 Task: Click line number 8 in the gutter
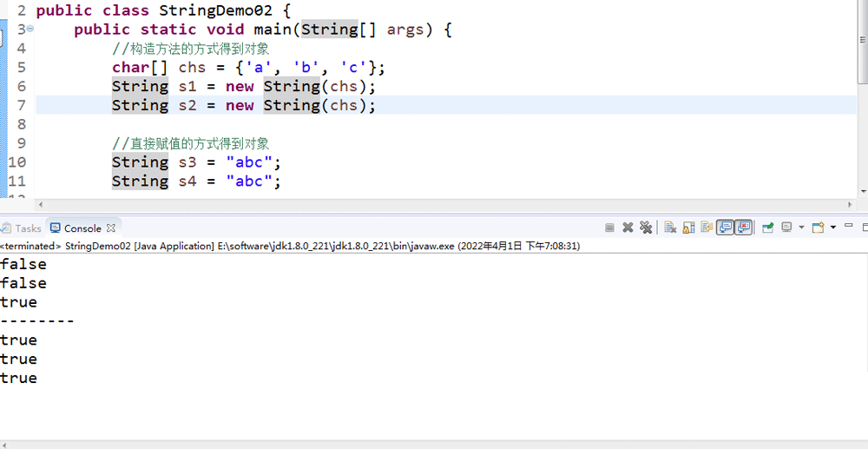tap(21, 124)
